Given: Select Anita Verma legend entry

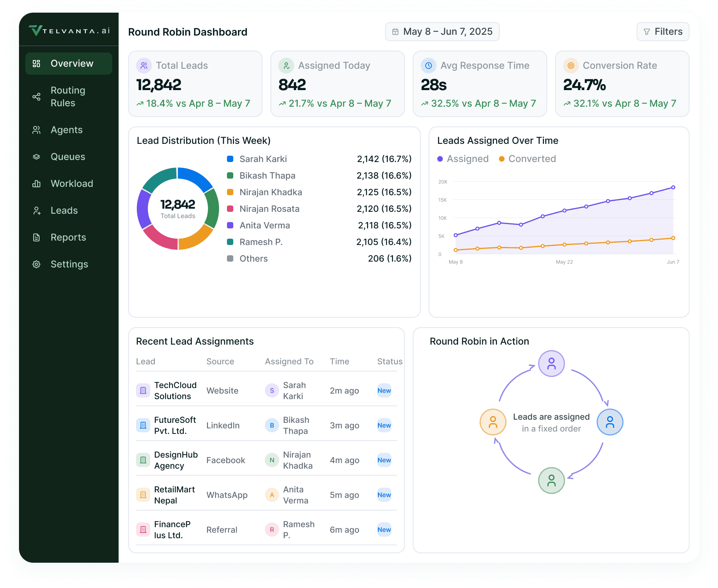Looking at the screenshot, I should pos(265,226).
